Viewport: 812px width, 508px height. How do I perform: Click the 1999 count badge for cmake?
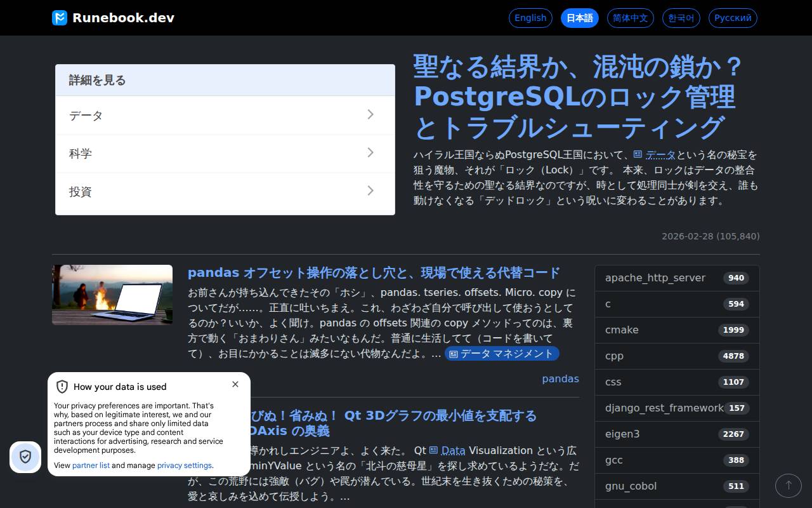[x=733, y=330]
